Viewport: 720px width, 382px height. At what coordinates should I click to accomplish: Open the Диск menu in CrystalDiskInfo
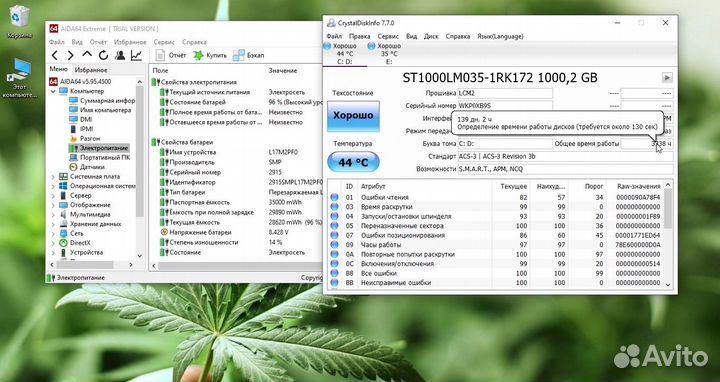431,36
